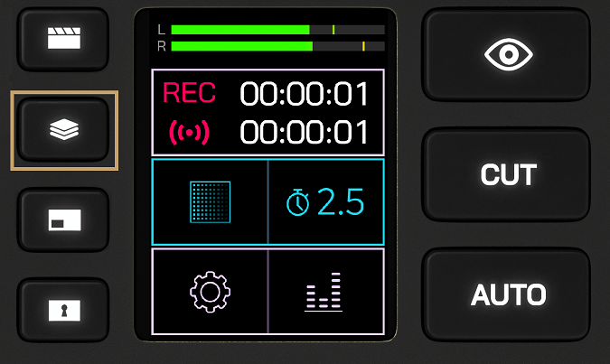Screen dimensions: 610x364
Task: Open settings with the gear icon
Action: coord(210,292)
